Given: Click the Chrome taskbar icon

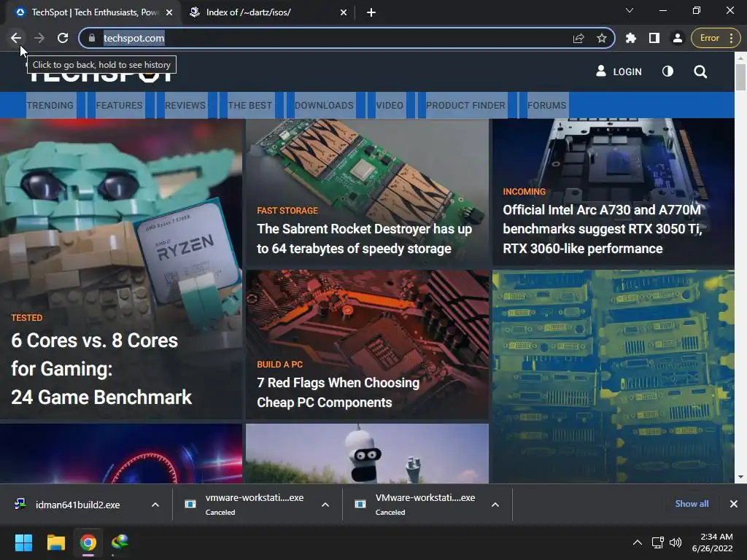Looking at the screenshot, I should point(88,542).
